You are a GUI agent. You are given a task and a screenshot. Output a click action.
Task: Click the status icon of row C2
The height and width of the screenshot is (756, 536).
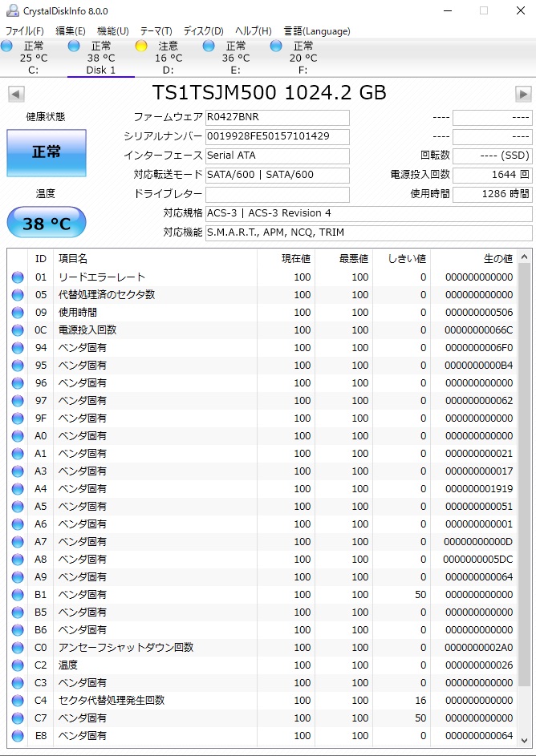click(x=18, y=665)
